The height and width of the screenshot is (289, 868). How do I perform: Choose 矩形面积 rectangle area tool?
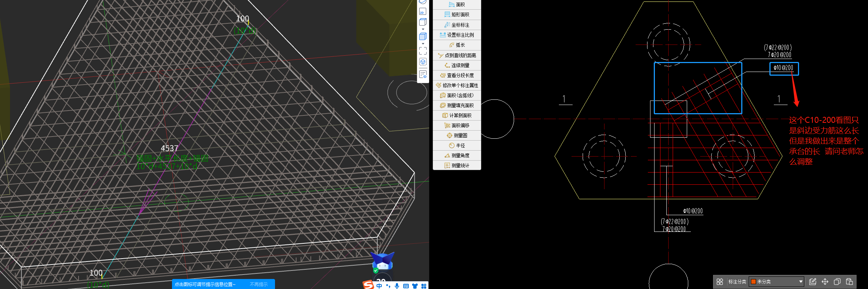coord(457,14)
